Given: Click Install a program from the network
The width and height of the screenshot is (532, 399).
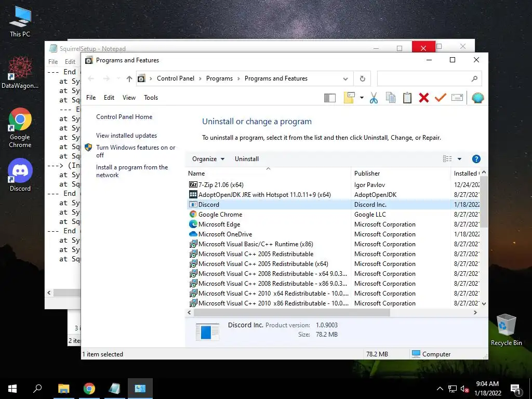Looking at the screenshot, I should tap(132, 171).
